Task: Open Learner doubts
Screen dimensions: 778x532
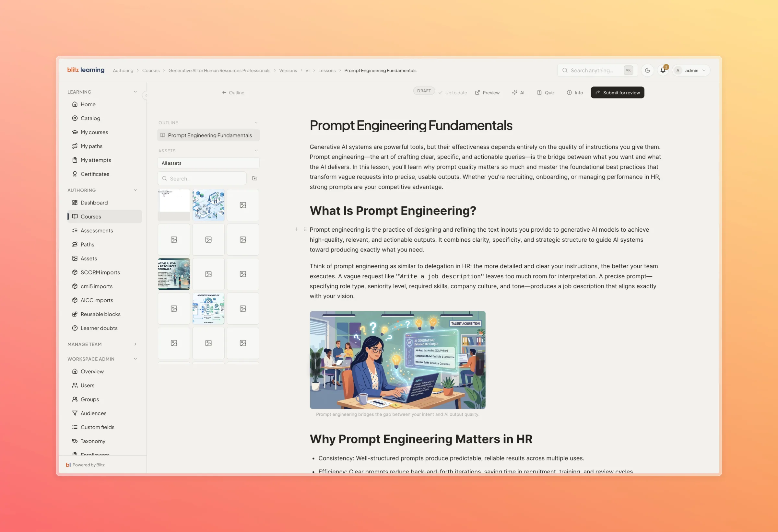Action: (x=105, y=328)
